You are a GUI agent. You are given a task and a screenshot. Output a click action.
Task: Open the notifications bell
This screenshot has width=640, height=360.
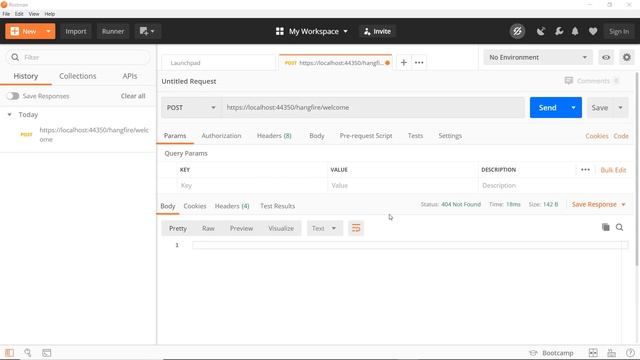[575, 31]
